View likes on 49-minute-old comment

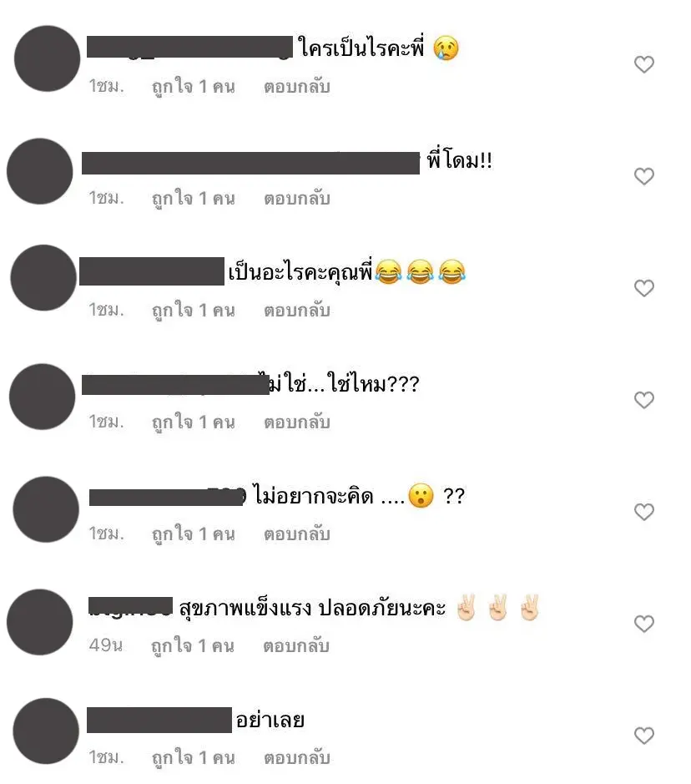point(193,646)
